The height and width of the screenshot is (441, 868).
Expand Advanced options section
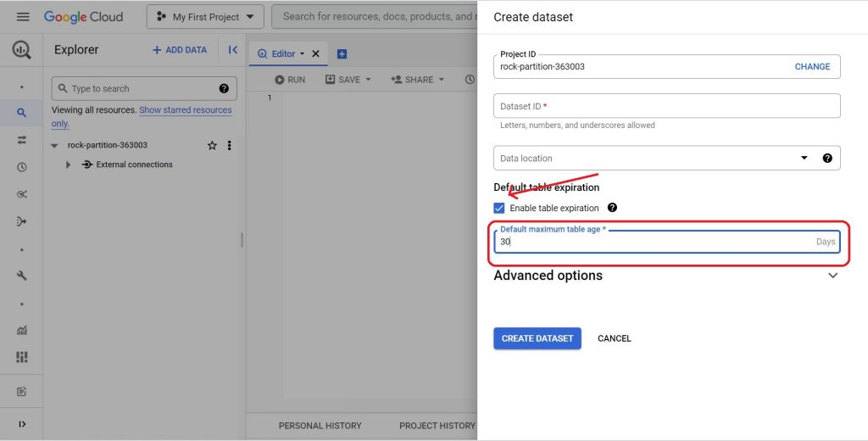(666, 276)
